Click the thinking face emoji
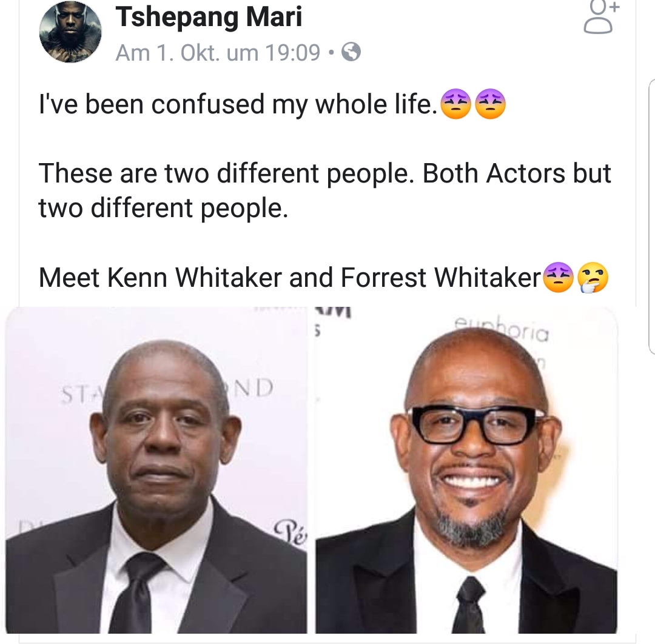Screen dimensions: 655x644 click(593, 278)
